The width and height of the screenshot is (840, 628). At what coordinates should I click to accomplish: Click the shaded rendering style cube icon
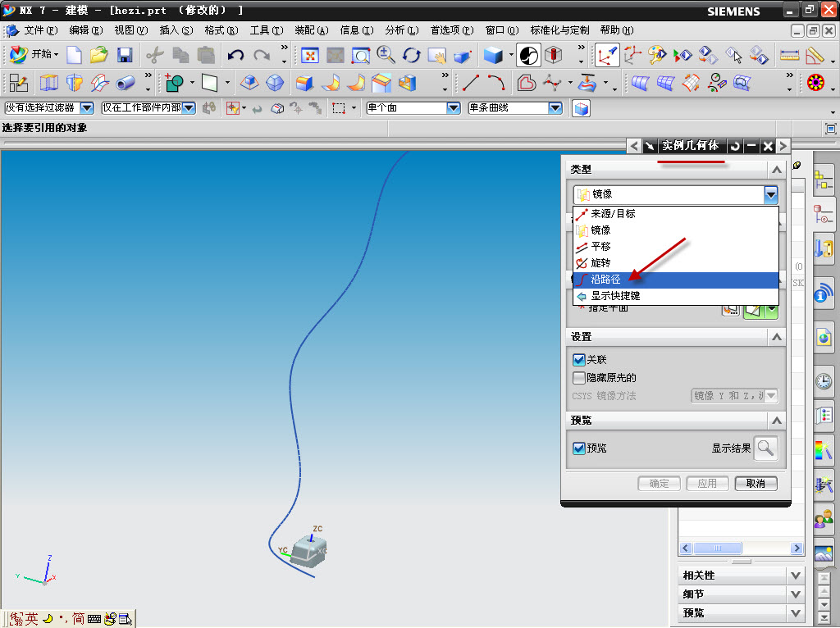click(493, 55)
